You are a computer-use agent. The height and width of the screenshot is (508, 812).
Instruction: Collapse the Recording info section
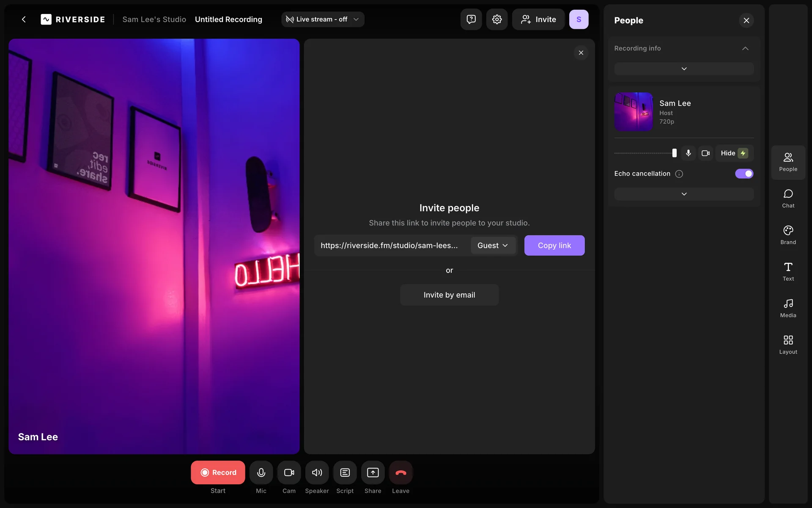[x=745, y=48]
